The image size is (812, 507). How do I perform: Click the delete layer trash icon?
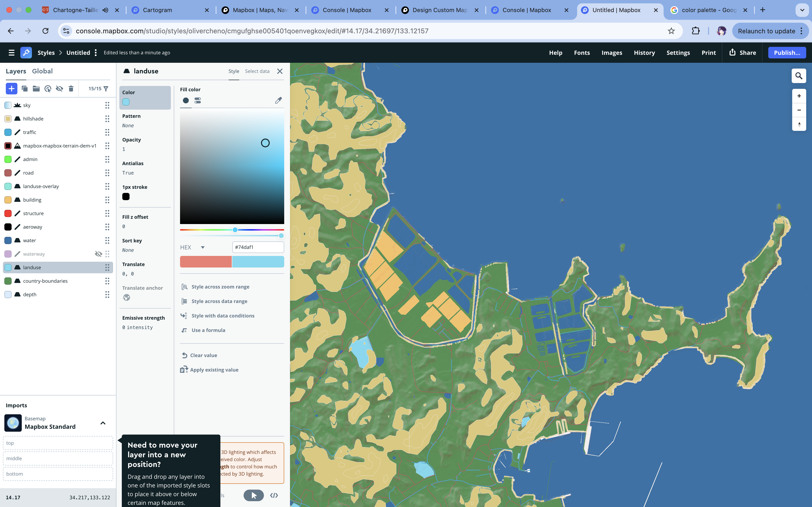71,89
